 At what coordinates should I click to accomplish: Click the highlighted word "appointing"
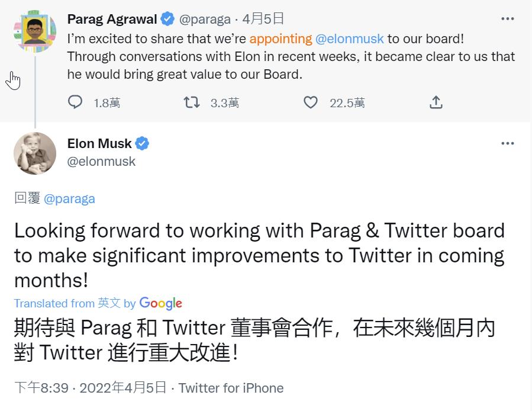[280, 39]
